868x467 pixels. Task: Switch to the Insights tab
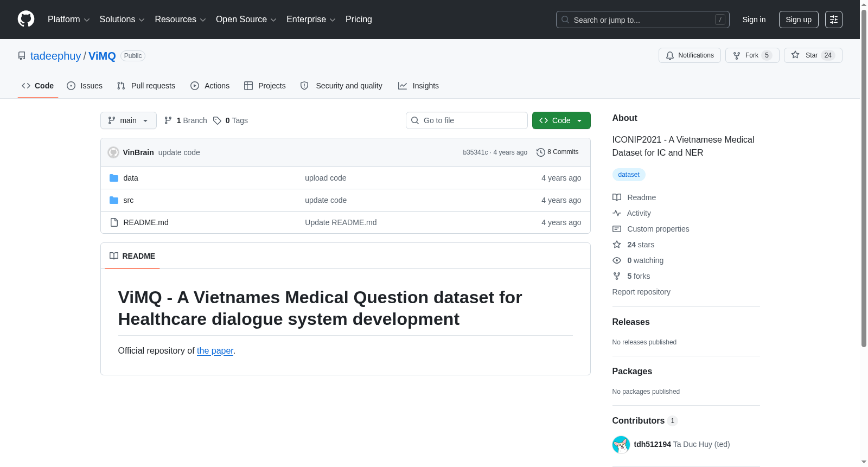(418, 86)
